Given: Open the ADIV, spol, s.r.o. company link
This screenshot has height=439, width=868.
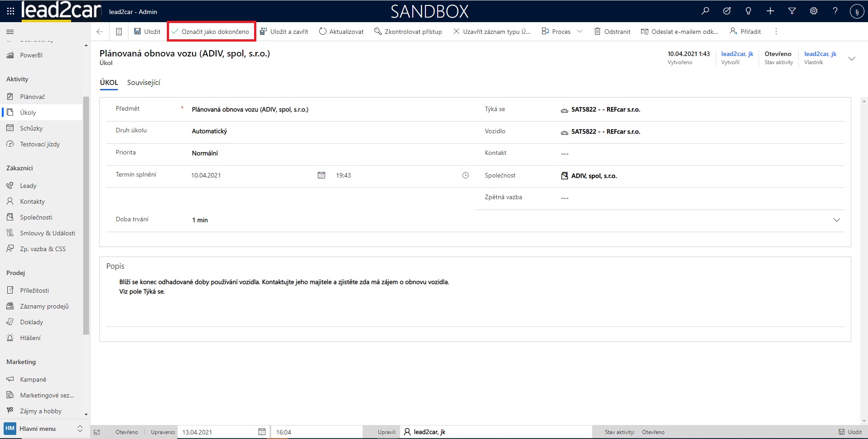Looking at the screenshot, I should (594, 176).
